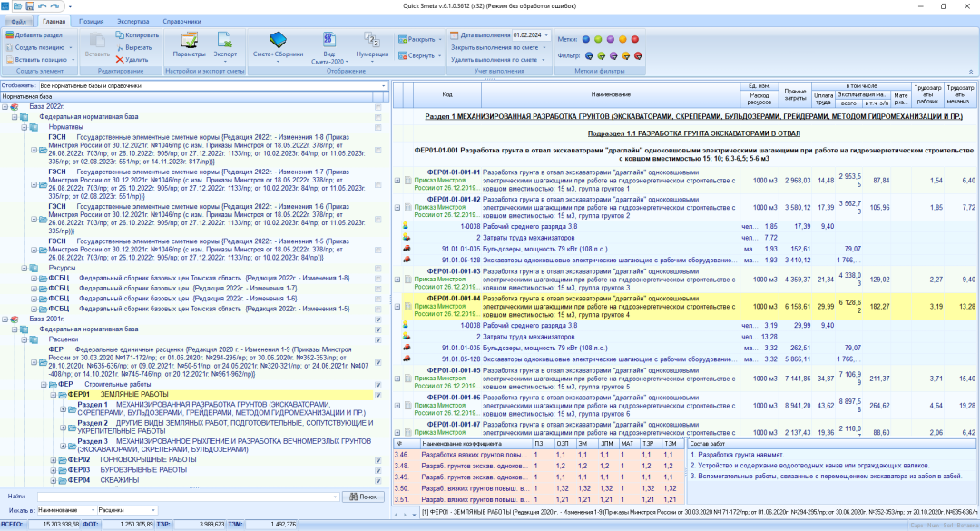The image size is (980, 531).
Task: Click the red Удалить cross icon
Action: click(x=120, y=60)
